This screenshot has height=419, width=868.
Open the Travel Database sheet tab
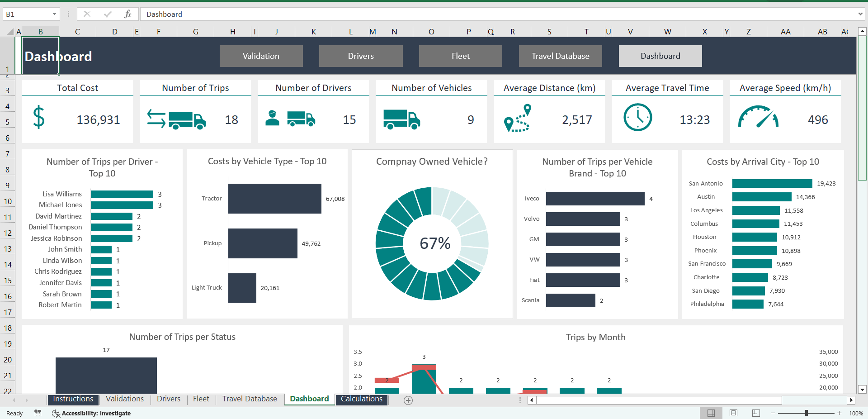pos(250,399)
